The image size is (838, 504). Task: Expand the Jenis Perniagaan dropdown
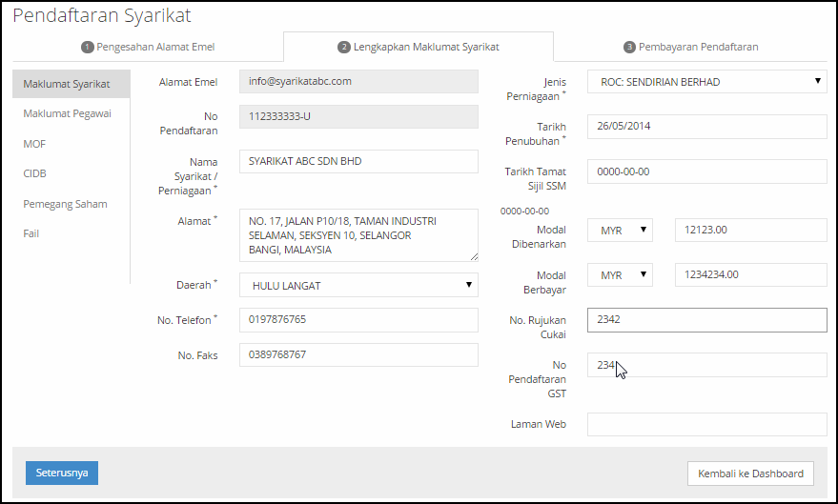706,82
